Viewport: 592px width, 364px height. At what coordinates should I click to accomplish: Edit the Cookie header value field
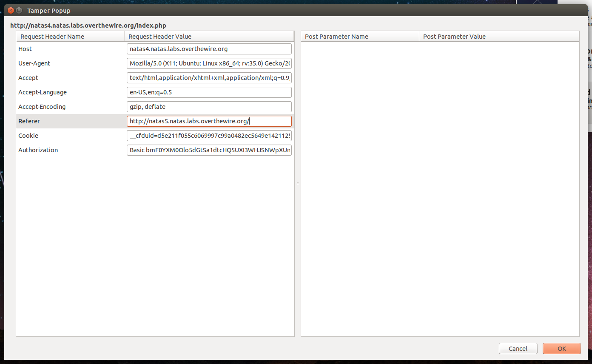tap(209, 136)
